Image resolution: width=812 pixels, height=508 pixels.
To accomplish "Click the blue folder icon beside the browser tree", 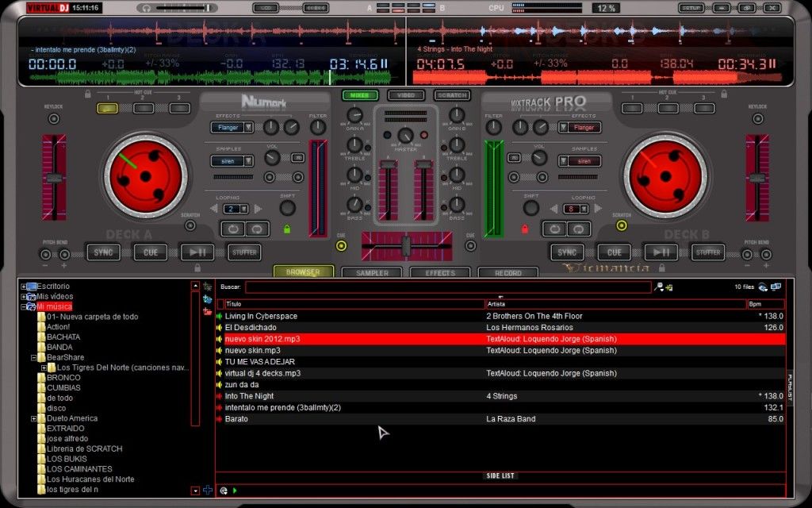I will point(207,299).
